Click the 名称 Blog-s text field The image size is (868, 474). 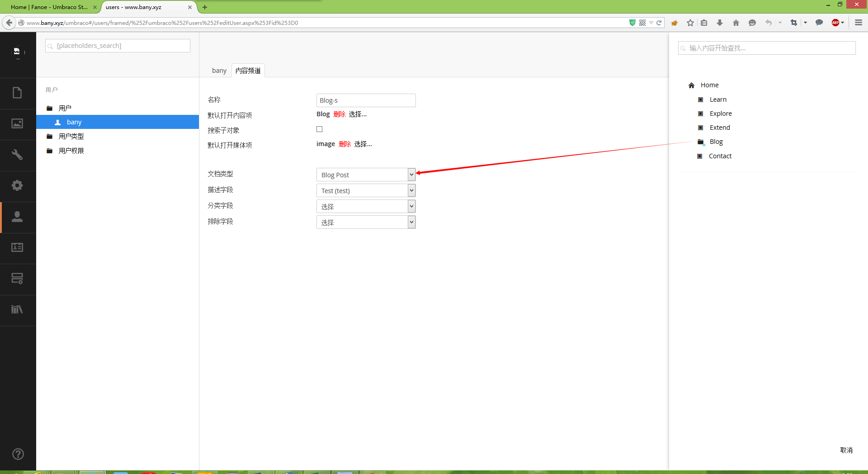coord(366,100)
